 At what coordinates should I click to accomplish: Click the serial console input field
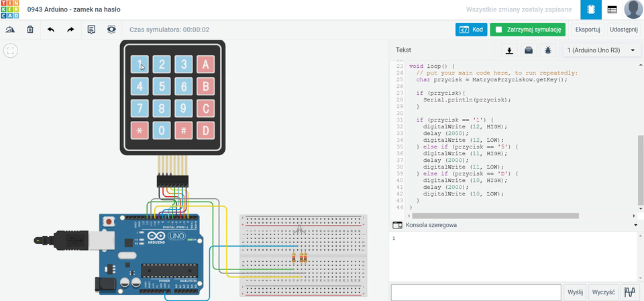[x=476, y=292]
